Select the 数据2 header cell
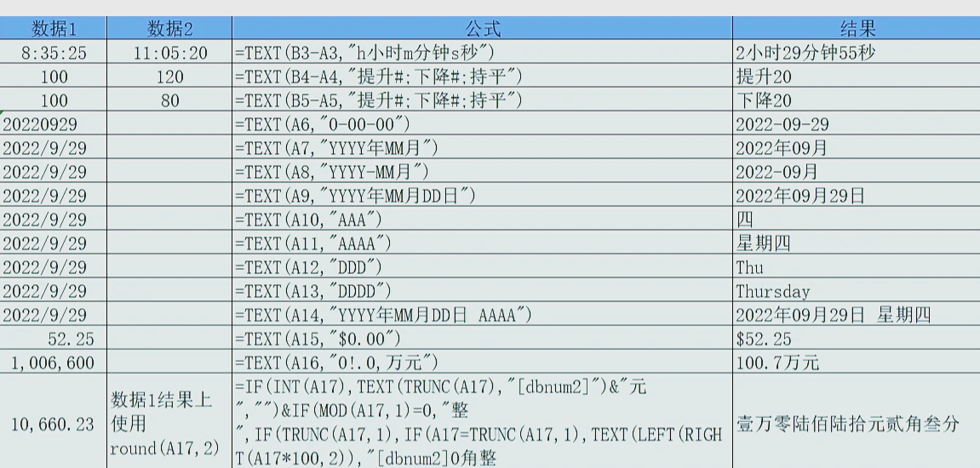This screenshot has width=980, height=468. point(169,29)
